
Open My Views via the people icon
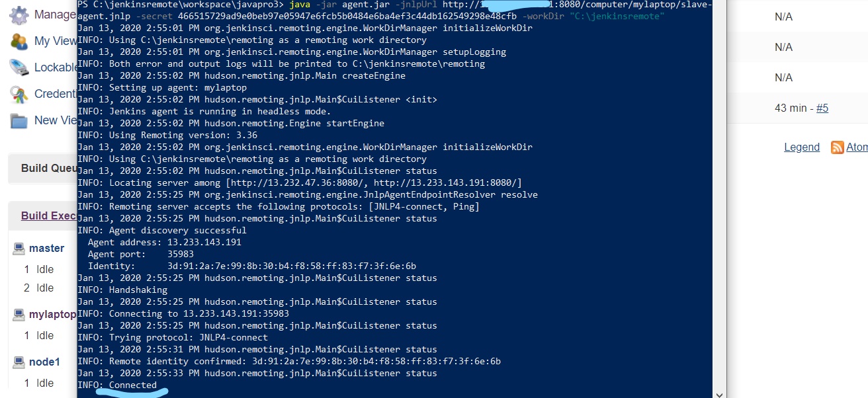[19, 41]
